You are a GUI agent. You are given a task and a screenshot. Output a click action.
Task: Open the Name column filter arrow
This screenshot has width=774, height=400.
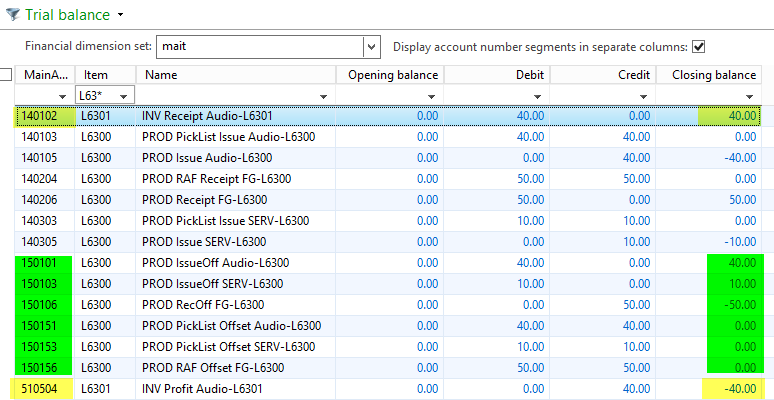tap(324, 95)
